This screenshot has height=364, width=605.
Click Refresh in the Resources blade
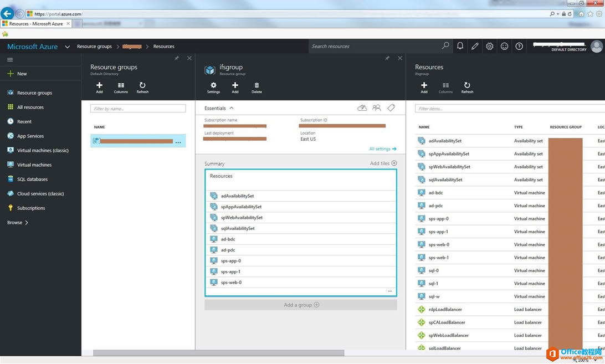point(467,88)
